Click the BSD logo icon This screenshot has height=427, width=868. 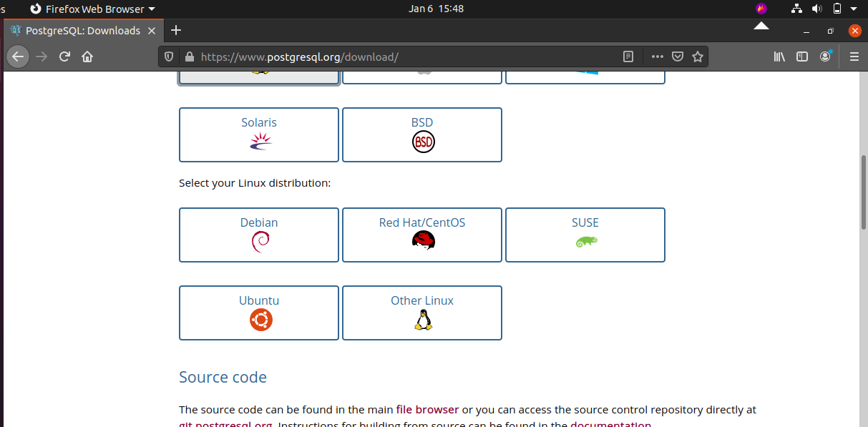pos(424,142)
